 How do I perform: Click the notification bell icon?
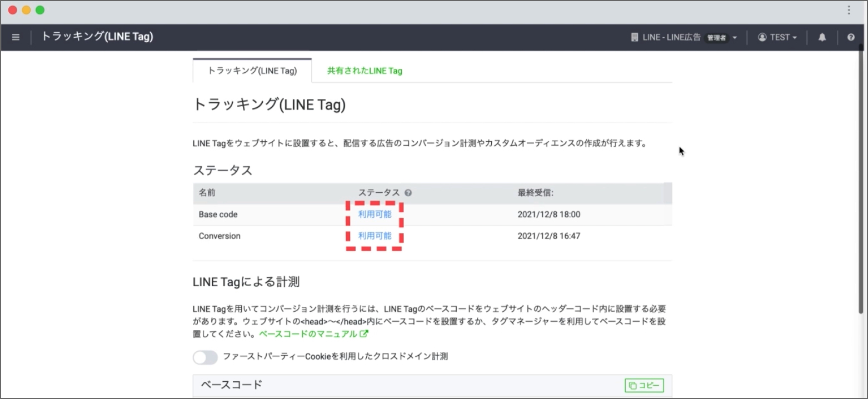pyautogui.click(x=822, y=37)
